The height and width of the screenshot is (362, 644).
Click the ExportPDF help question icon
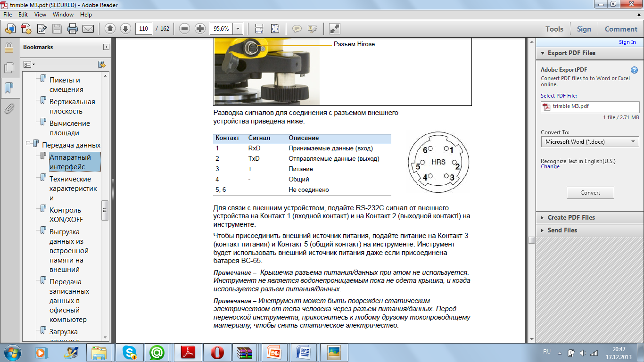(x=634, y=70)
